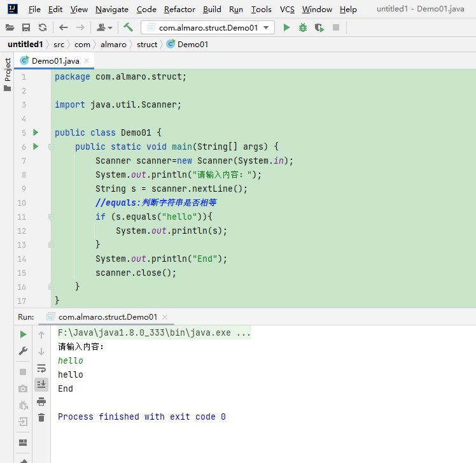Click the Open folder icon in the toolbar
The image size is (476, 463).
pos(10,27)
